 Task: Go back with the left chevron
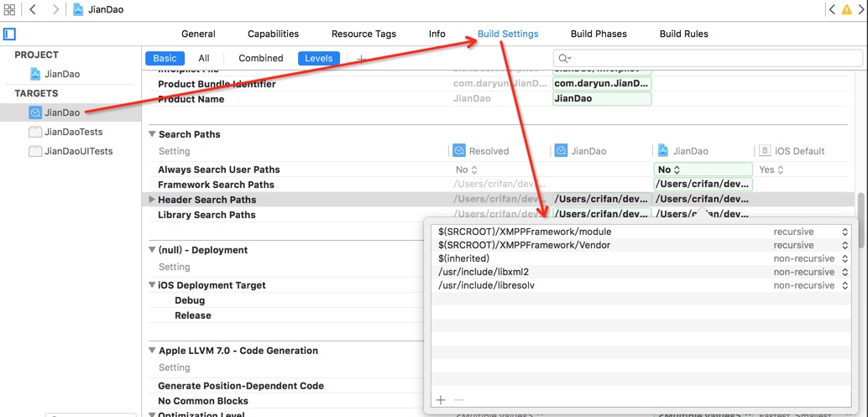pyautogui.click(x=33, y=10)
